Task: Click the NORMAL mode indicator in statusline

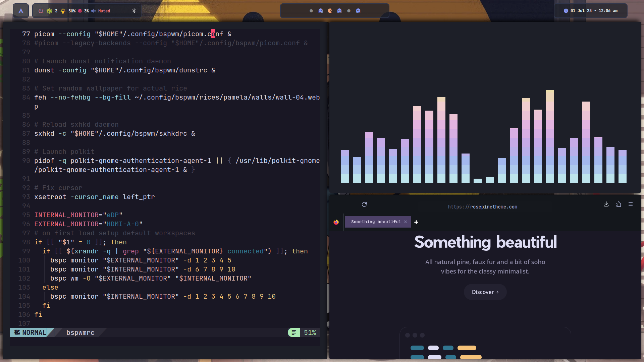Action: tap(31, 333)
